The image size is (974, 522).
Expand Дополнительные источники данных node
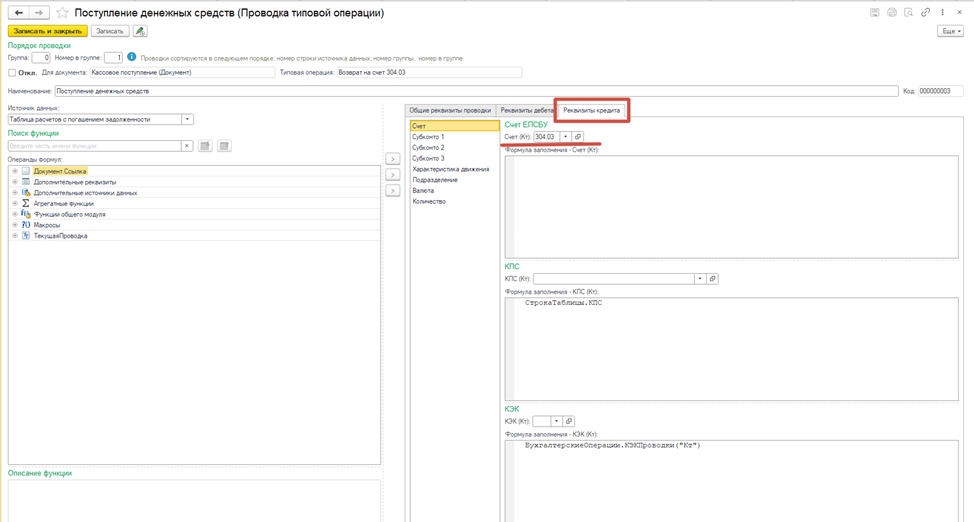click(x=15, y=193)
